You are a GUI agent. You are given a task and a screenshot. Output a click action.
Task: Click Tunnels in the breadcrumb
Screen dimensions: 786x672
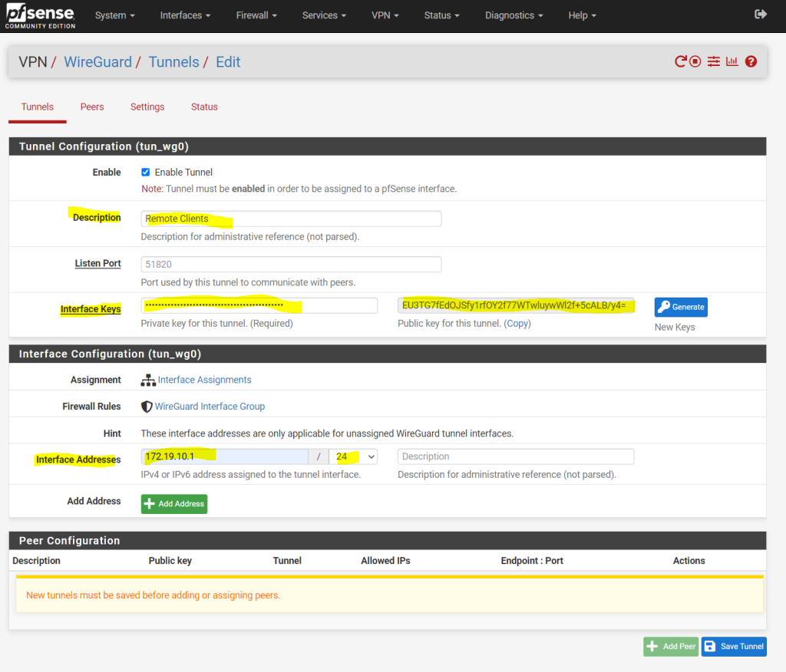click(174, 61)
